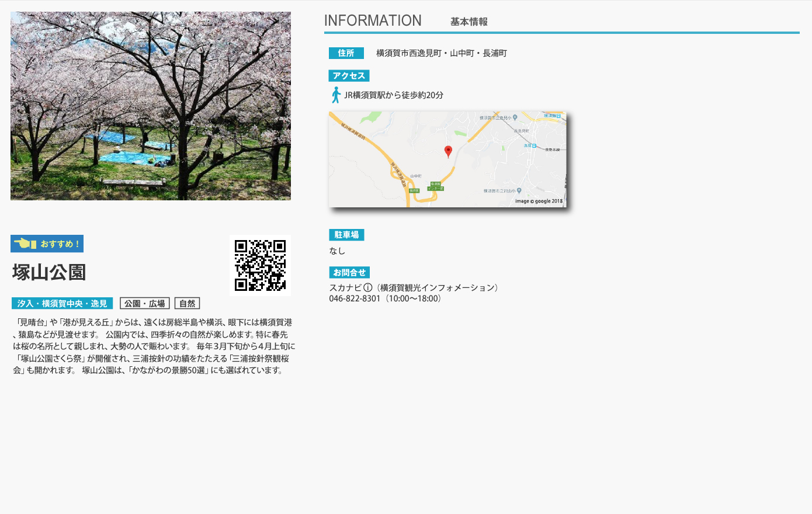Image resolution: width=812 pixels, height=514 pixels.
Task: Click the 駐車場 parking label
Action: [x=346, y=235]
